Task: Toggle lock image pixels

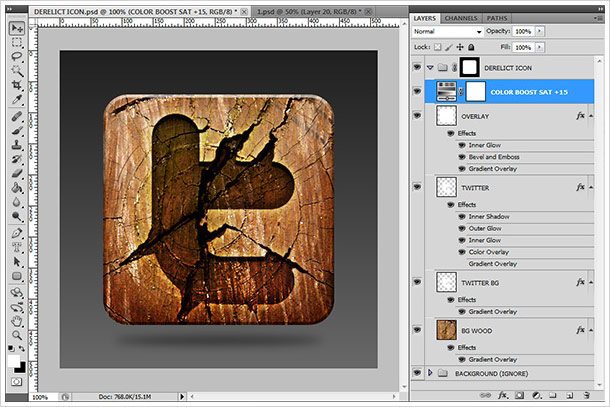Action: 449,47
